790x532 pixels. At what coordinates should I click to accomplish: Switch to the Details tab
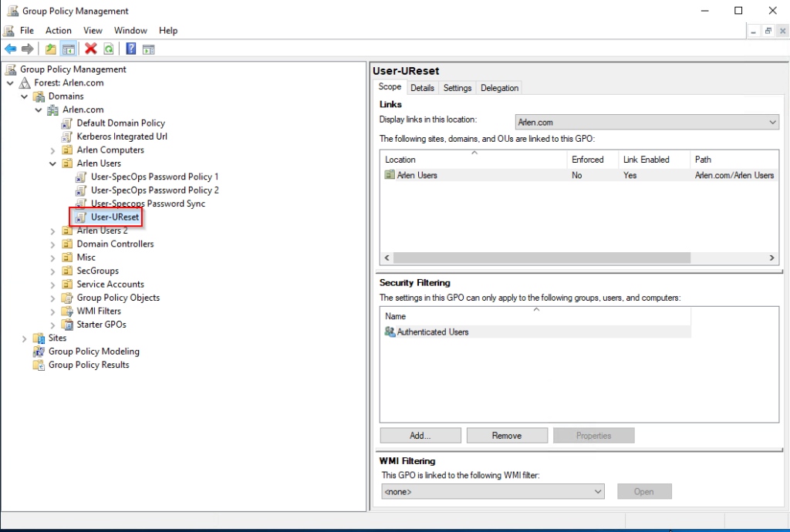point(422,88)
